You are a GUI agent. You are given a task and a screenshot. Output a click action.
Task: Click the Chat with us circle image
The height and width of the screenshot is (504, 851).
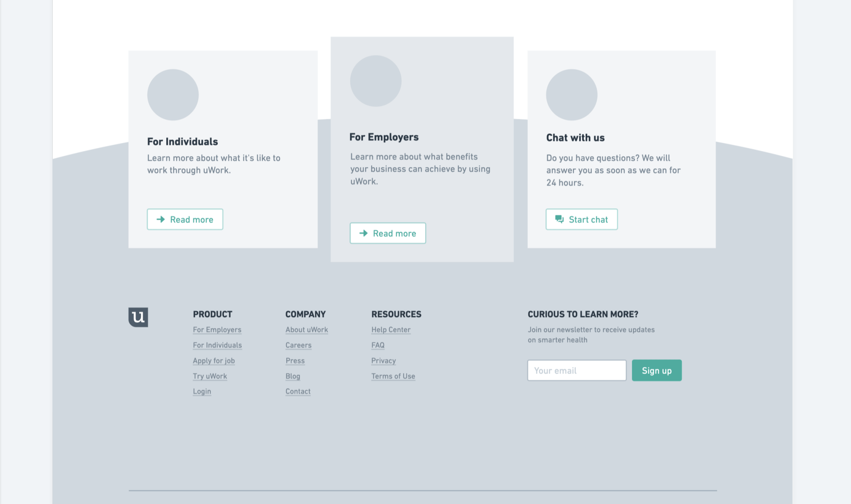click(571, 95)
